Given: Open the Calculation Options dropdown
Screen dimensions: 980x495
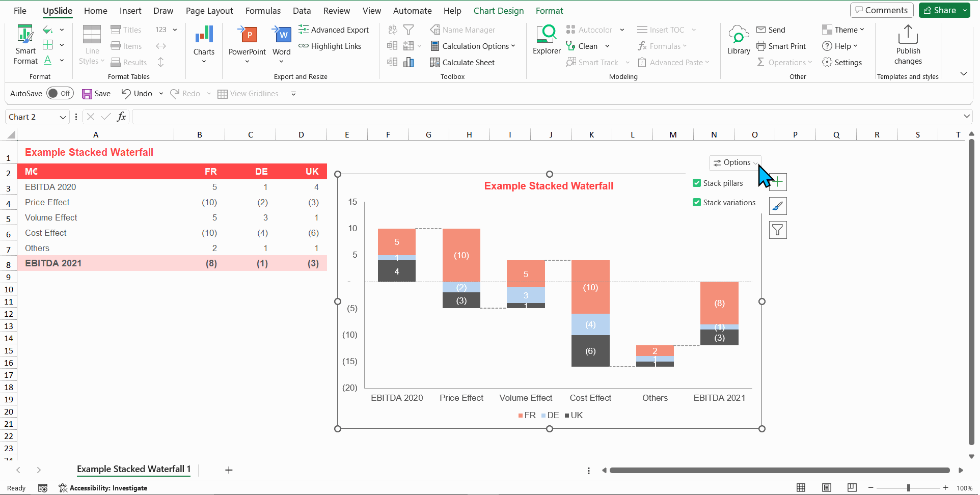Looking at the screenshot, I should tap(473, 46).
